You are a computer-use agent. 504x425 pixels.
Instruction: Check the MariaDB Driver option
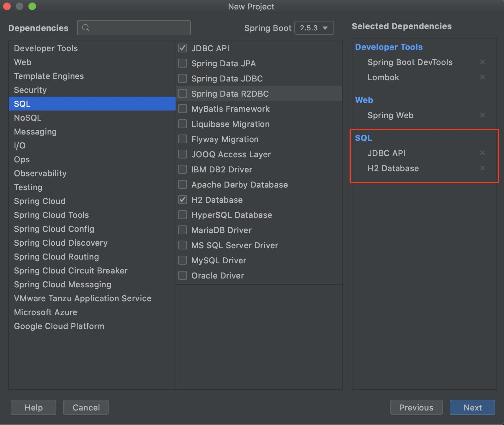(183, 230)
